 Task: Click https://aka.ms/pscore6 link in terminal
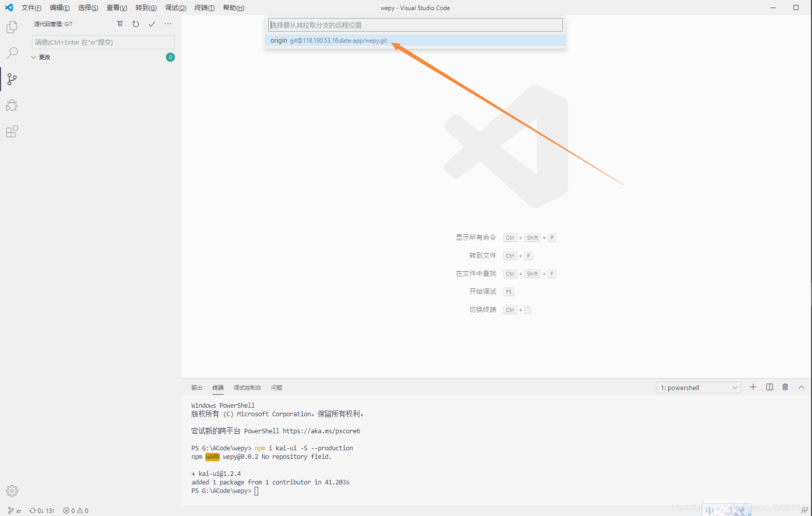[x=321, y=431]
